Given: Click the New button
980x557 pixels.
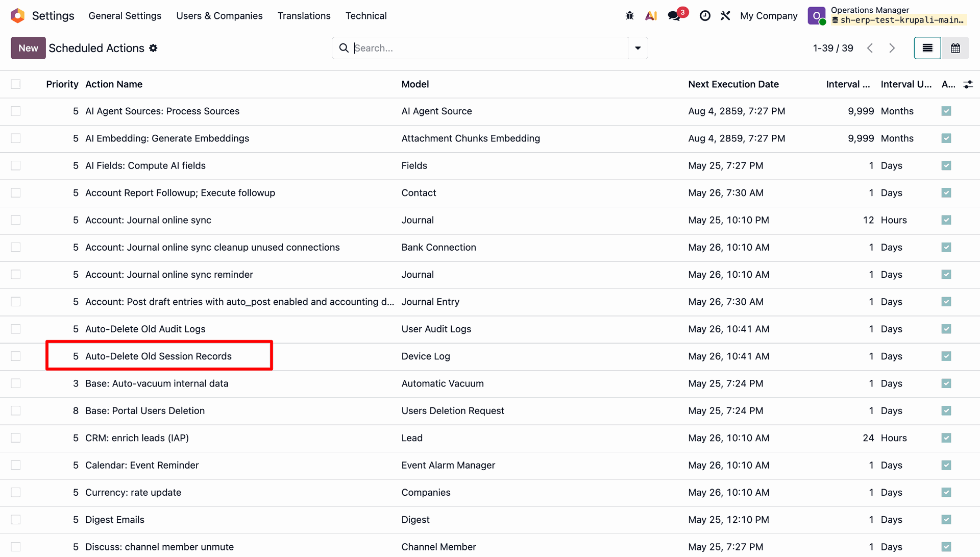Looking at the screenshot, I should 28,48.
